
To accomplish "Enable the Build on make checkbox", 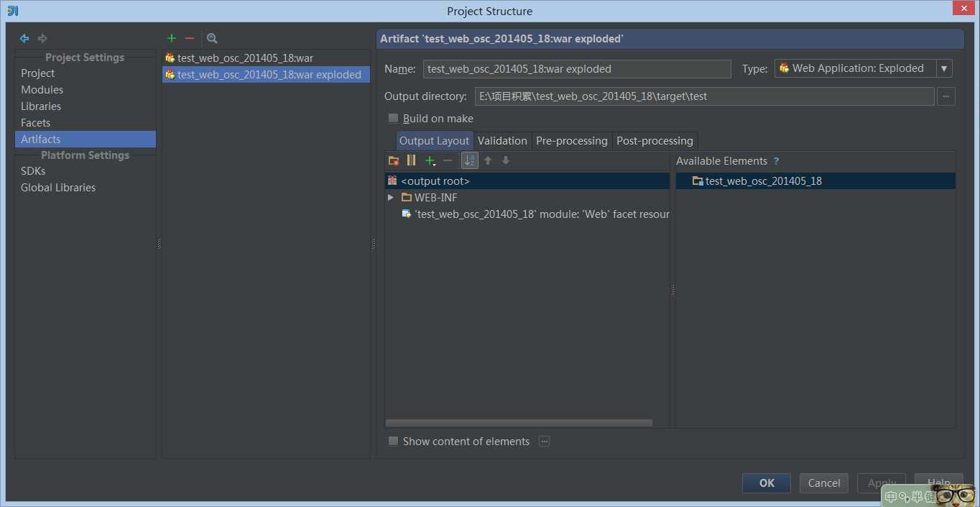I will coord(393,118).
